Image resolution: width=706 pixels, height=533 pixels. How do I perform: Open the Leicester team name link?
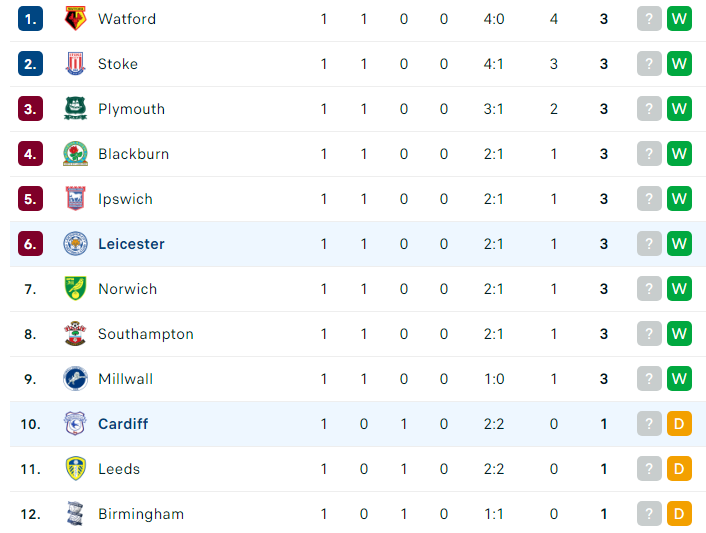(131, 244)
